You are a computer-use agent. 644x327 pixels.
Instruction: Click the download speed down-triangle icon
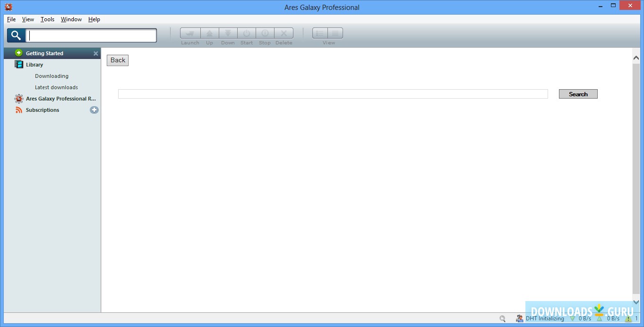tap(573, 319)
